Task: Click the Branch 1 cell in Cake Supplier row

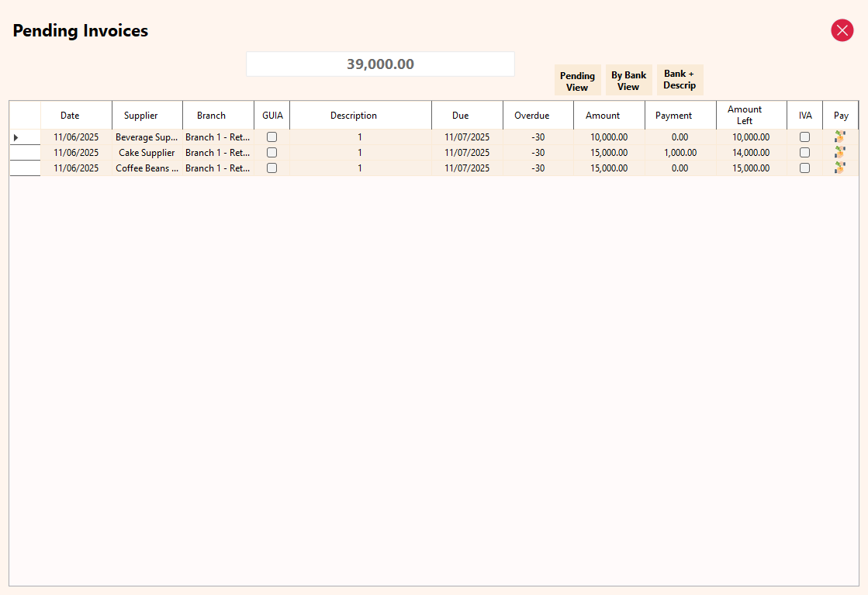Action: [x=217, y=153]
